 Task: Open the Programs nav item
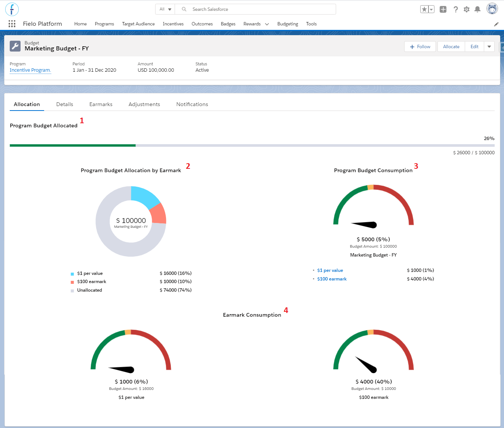[104, 24]
